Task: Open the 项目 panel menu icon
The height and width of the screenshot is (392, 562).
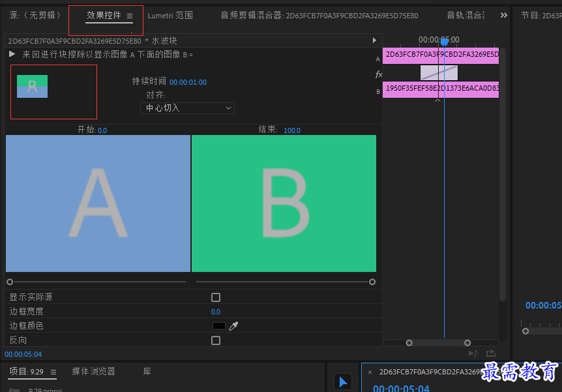Action: point(53,372)
